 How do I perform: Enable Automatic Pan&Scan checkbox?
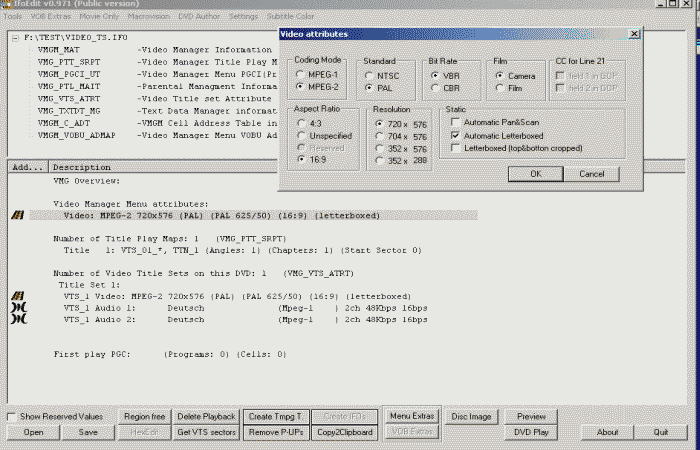pyautogui.click(x=456, y=122)
